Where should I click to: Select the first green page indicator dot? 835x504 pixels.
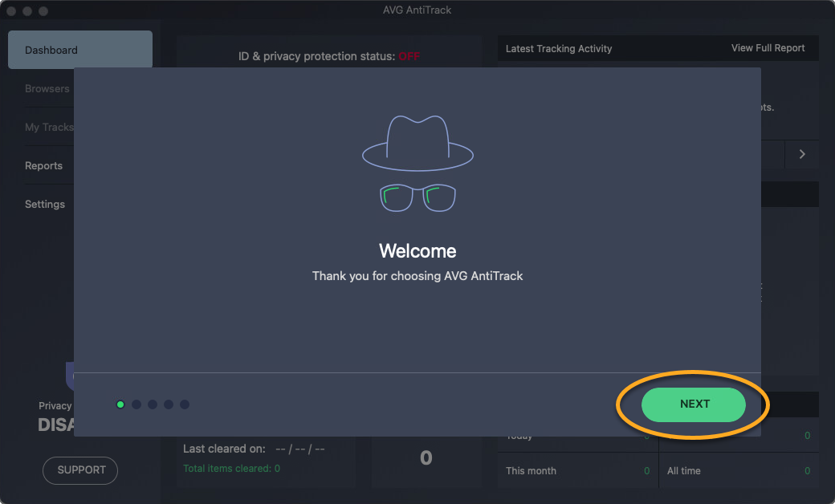pos(120,404)
